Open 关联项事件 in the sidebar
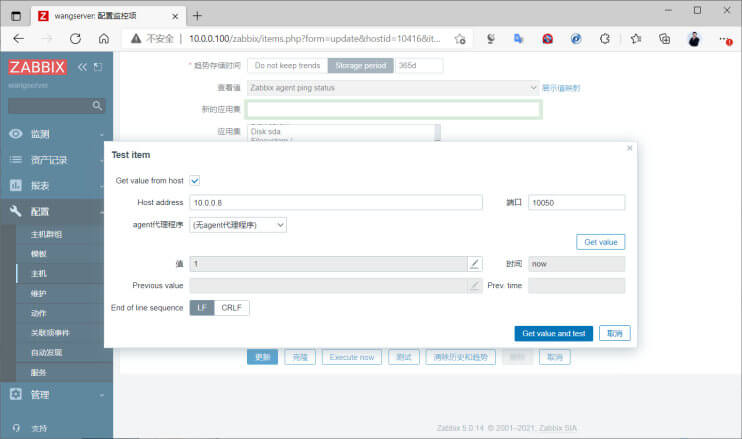 pyautogui.click(x=50, y=333)
